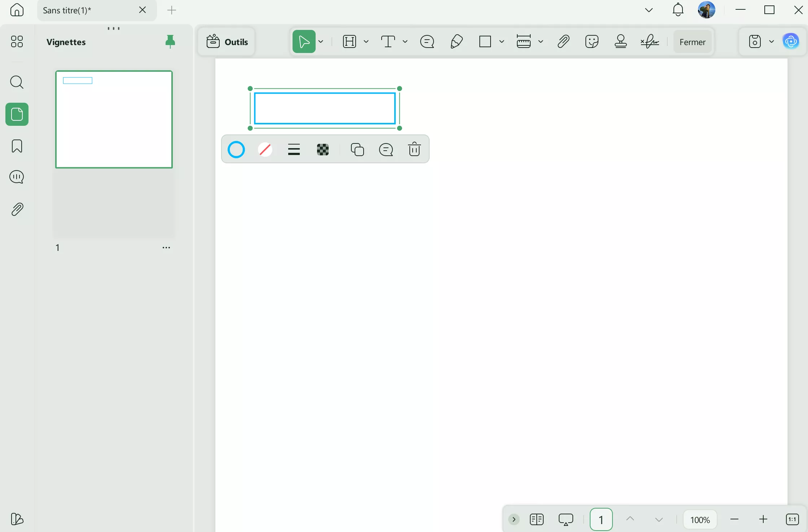Screen dimensions: 808x532
Task: Open the shape tool dropdown
Action: [502, 41]
